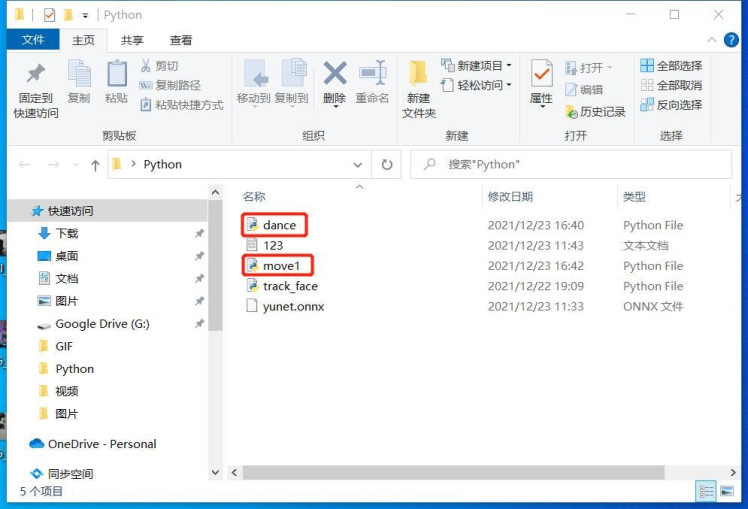This screenshot has height=509, width=748.
Task: Click the sidebar scroll down arrow
Action: [x=215, y=472]
